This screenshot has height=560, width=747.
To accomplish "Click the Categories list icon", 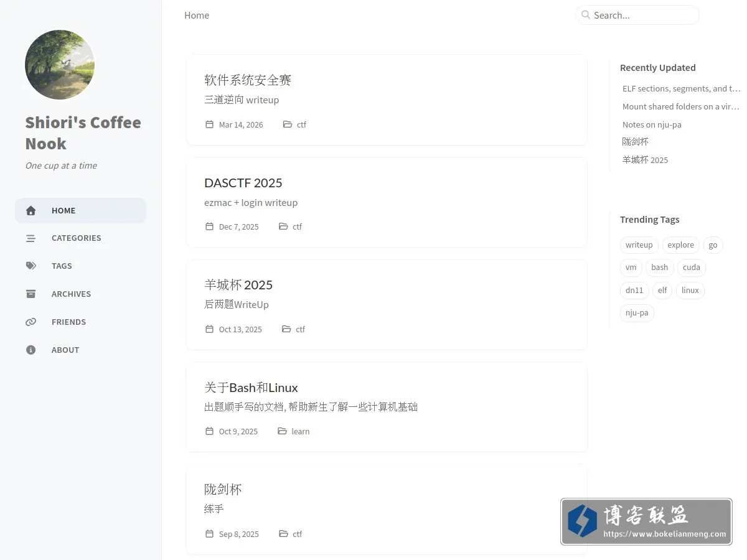I will click(x=31, y=238).
